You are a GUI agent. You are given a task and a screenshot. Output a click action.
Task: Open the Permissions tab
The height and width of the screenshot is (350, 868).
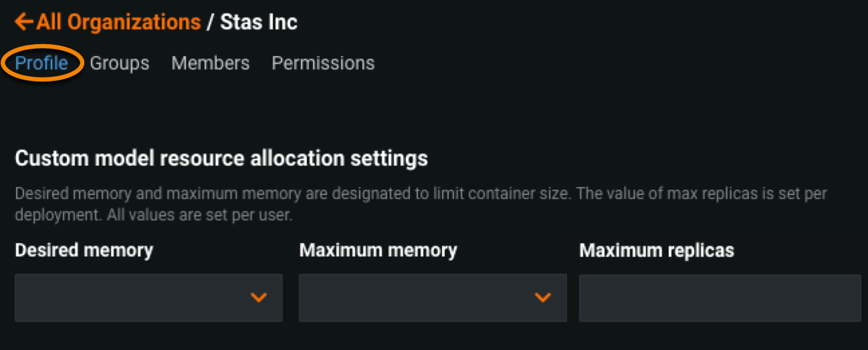pyautogui.click(x=323, y=63)
